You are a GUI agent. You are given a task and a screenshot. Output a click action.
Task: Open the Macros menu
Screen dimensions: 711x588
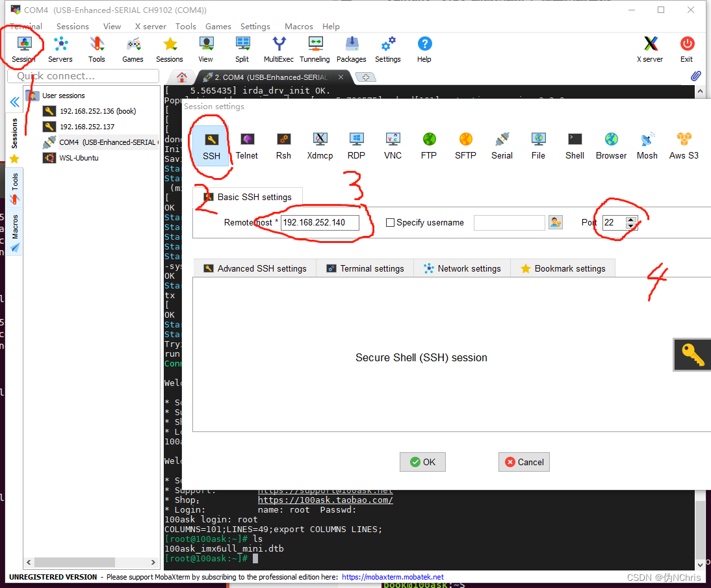[x=299, y=26]
